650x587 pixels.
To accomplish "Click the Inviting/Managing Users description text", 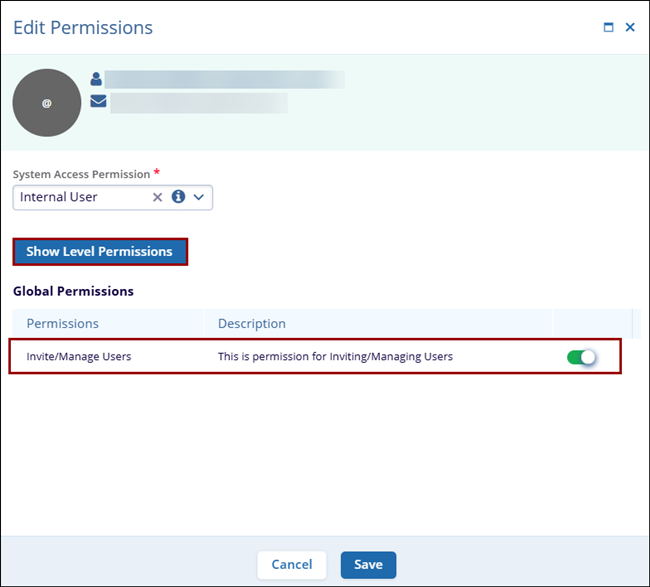I will pyautogui.click(x=335, y=356).
